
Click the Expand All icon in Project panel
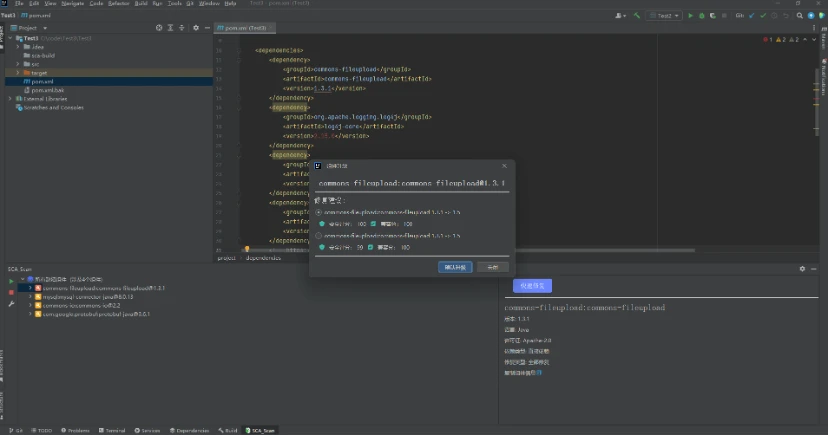(170, 28)
